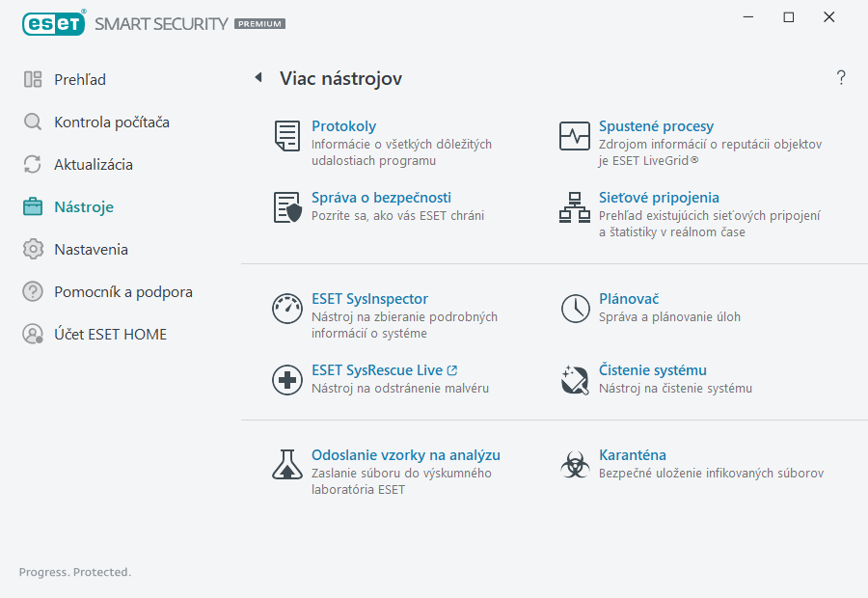Click the Správa o bezpečnosti shield icon
The height and width of the screenshot is (598, 868).
[x=287, y=207]
